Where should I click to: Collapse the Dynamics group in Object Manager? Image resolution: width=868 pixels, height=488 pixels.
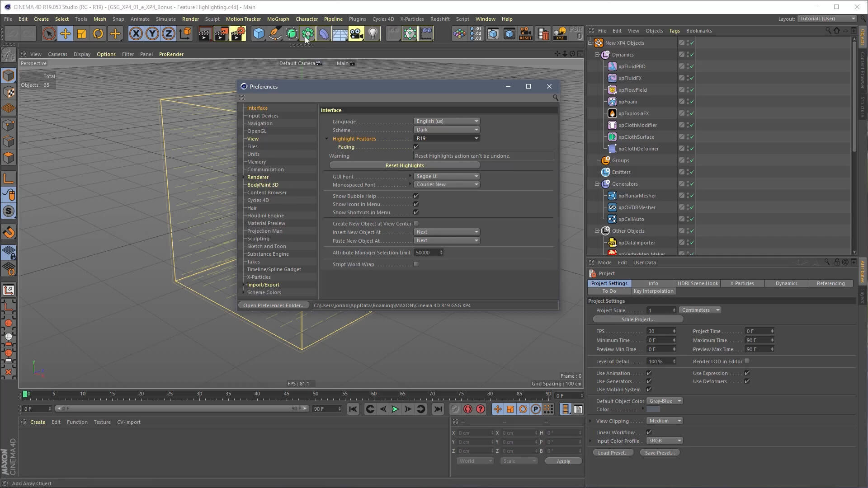(x=597, y=55)
